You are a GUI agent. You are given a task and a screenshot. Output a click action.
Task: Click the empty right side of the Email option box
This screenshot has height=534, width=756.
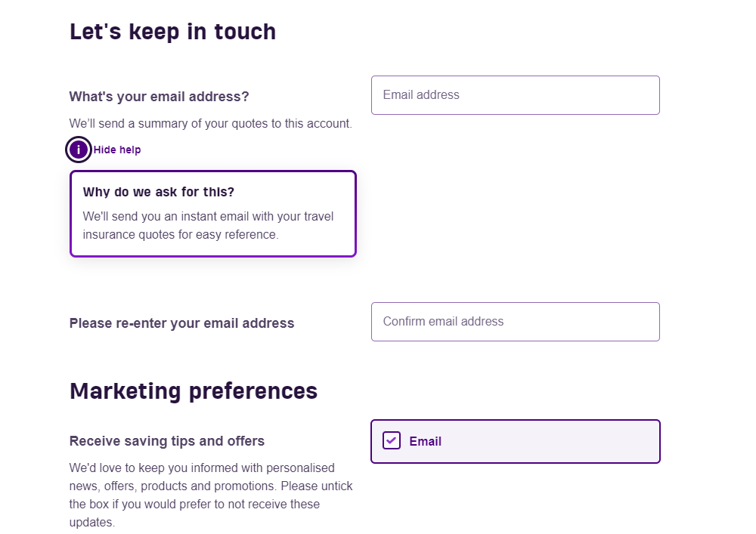[x=575, y=441]
